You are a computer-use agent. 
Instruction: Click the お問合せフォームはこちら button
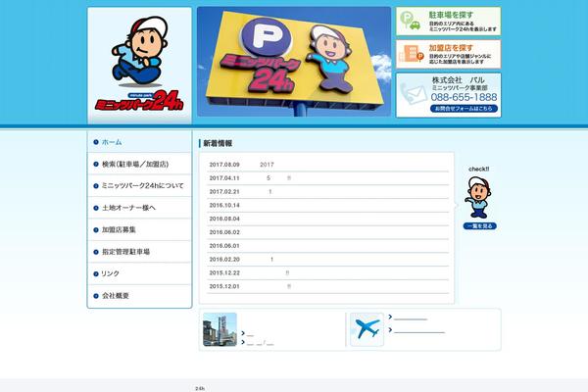click(464, 109)
